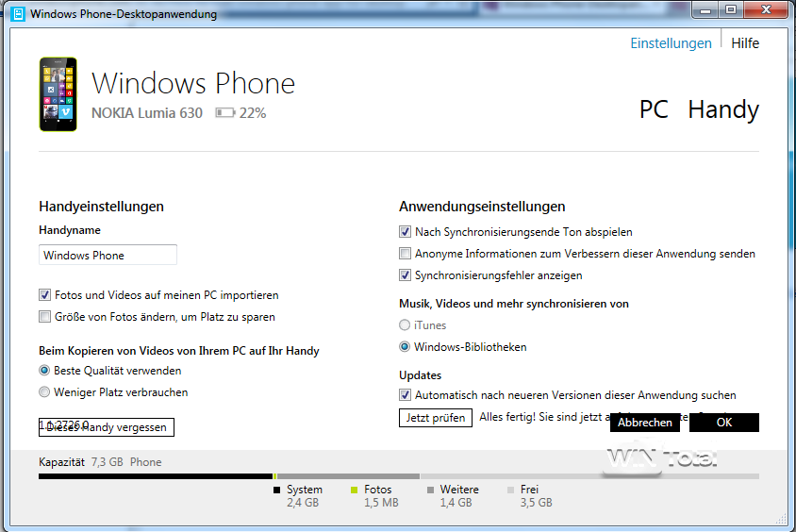Viewport: 796px width, 532px height.
Task: Open Hilfe link
Action: click(x=745, y=43)
